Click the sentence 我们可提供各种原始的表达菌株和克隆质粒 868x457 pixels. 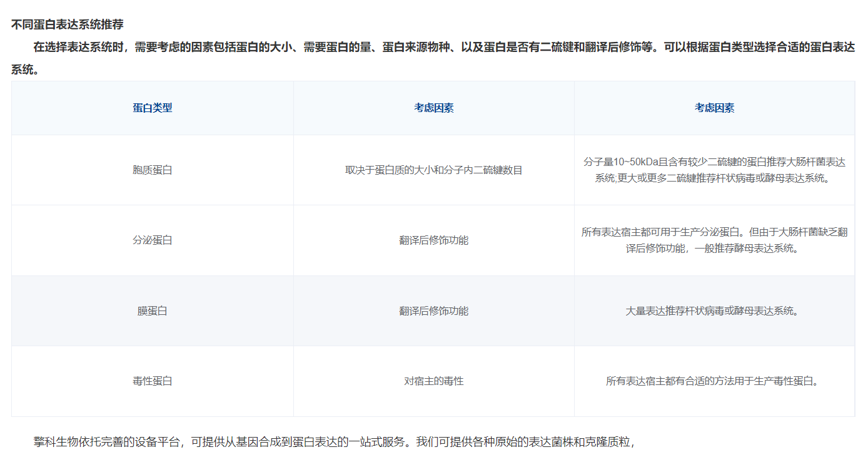(525, 442)
